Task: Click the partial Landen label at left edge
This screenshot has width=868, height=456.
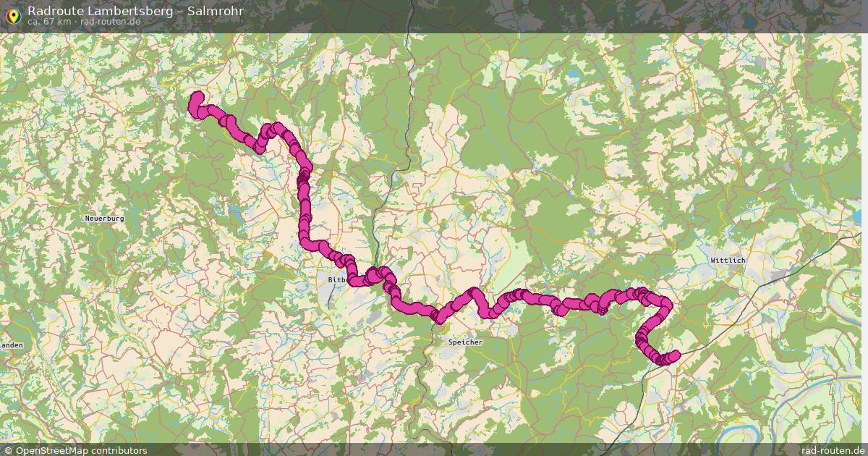Action: [12, 345]
